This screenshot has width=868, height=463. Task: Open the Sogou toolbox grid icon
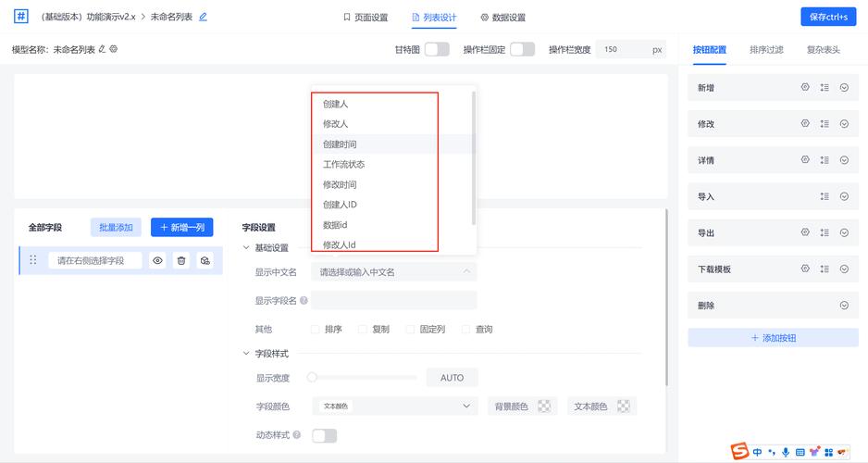pos(829,453)
